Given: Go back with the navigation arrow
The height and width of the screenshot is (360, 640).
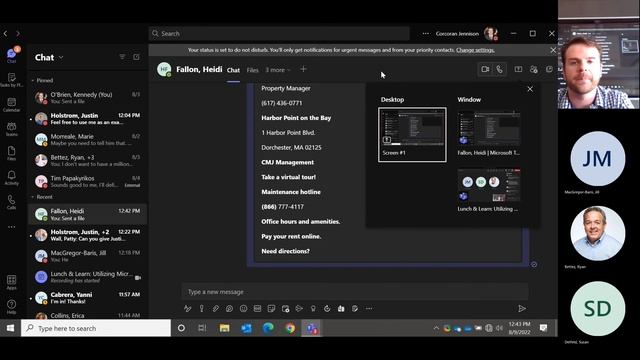Looking at the screenshot, I should click(x=5, y=33).
